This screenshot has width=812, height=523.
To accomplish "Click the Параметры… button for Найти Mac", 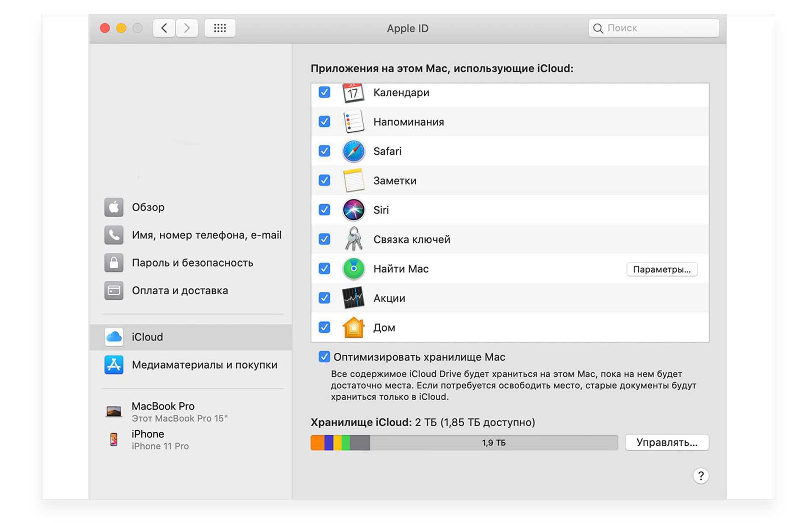I will tap(662, 269).
